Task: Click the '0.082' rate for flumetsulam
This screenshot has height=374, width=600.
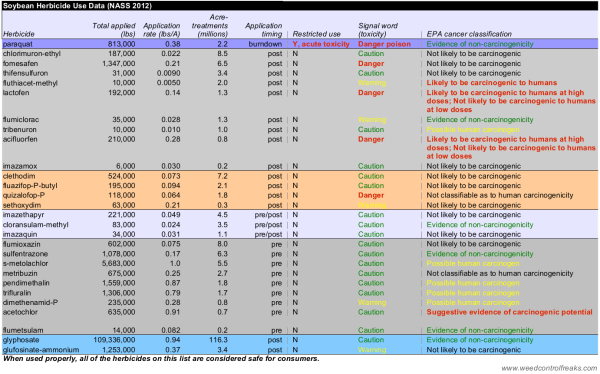Action: pyautogui.click(x=171, y=330)
